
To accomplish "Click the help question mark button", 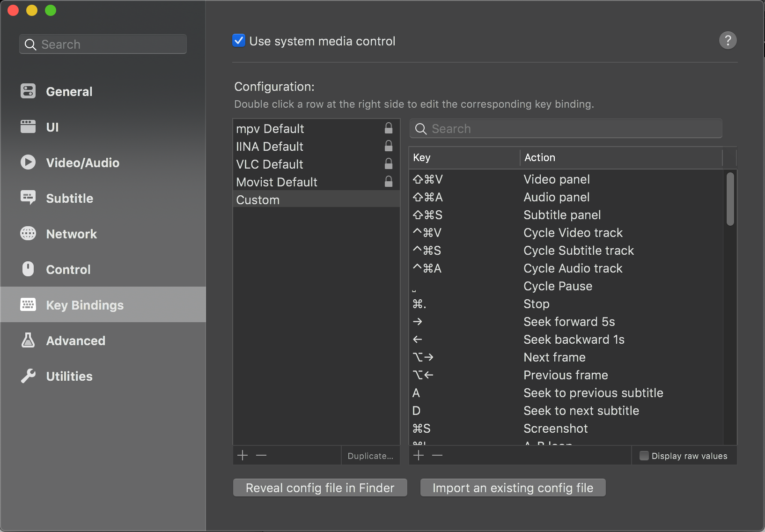I will coord(728,41).
